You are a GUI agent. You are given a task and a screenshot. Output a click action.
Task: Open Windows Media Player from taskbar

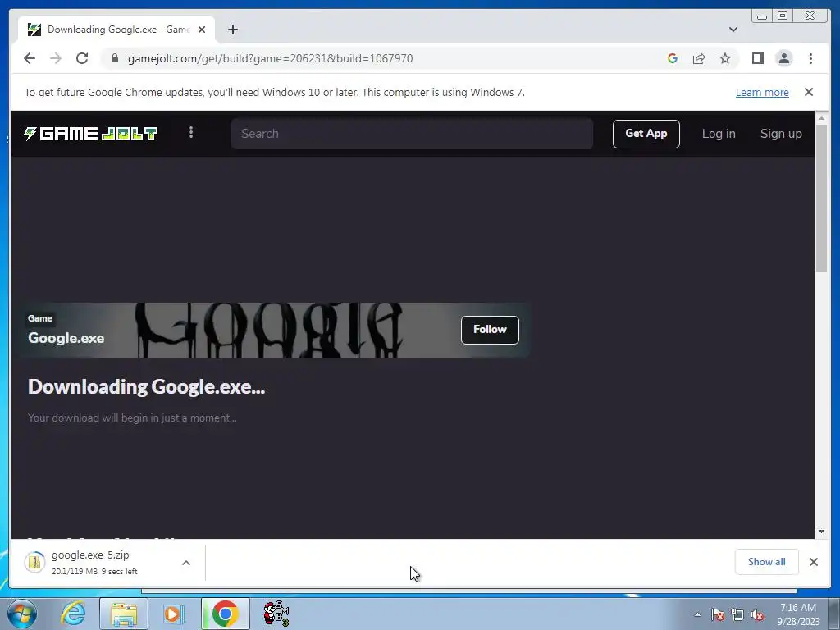click(x=172, y=614)
